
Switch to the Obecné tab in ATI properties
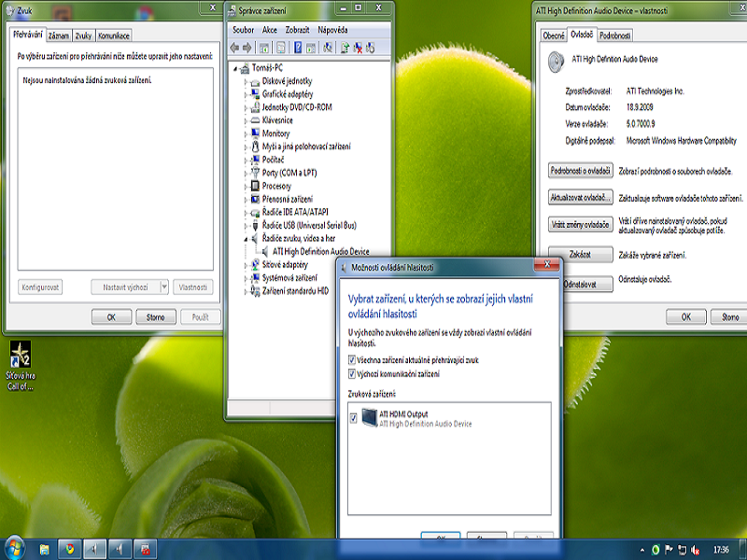point(554,35)
